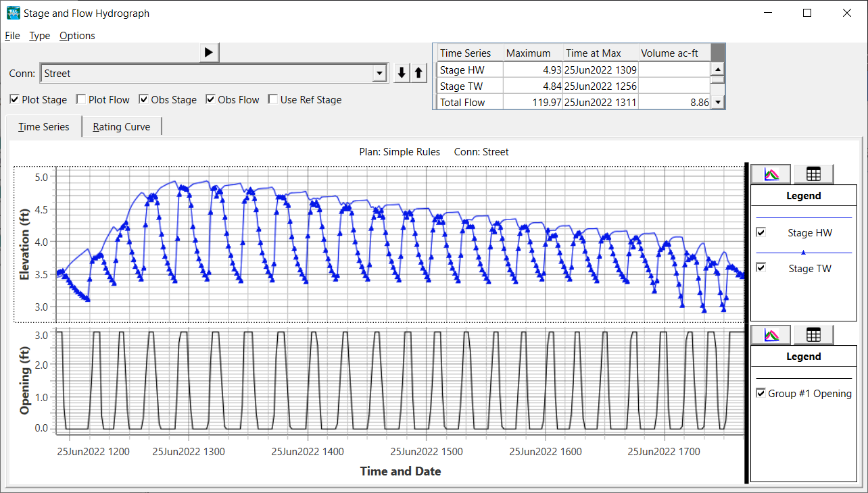Screen dimensions: 868x493
Task: Open the Conn Street dropdown list
Action: [380, 74]
